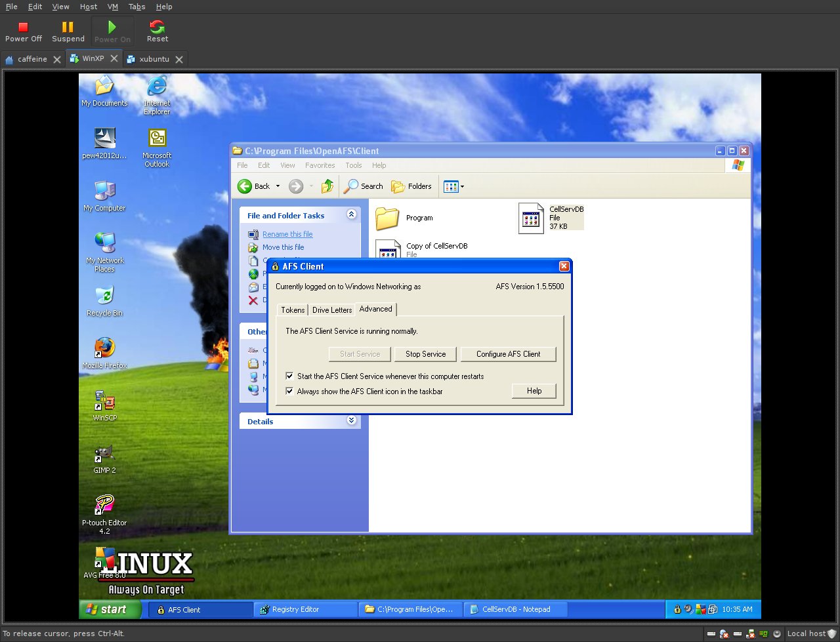Suspend the virtual machine
Screen dimensions: 840x642
click(68, 31)
